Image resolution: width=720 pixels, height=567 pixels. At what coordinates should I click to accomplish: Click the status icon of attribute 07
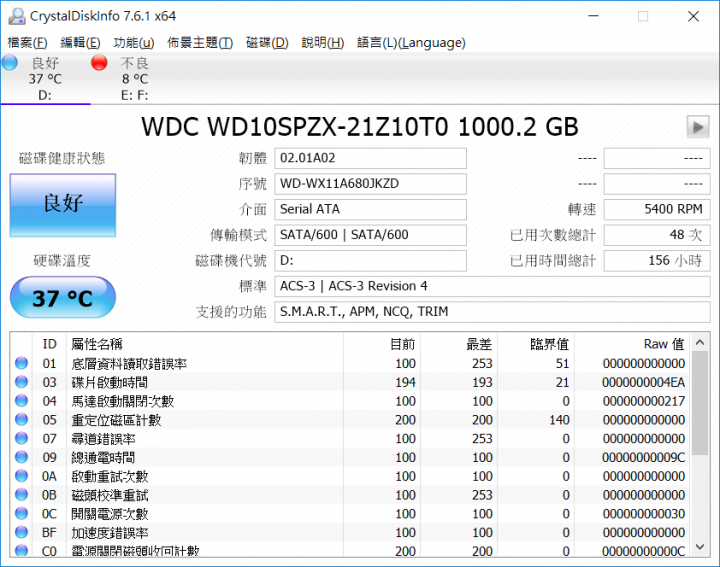pos(21,438)
